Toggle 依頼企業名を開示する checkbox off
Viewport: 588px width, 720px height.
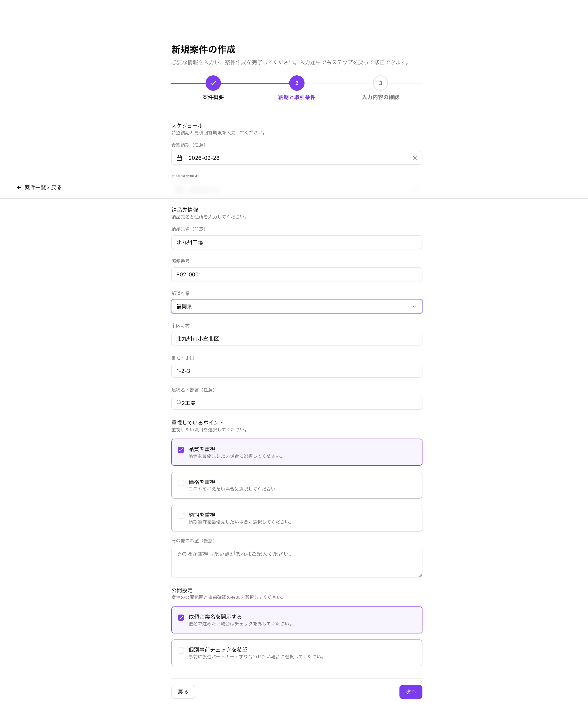pyautogui.click(x=181, y=617)
